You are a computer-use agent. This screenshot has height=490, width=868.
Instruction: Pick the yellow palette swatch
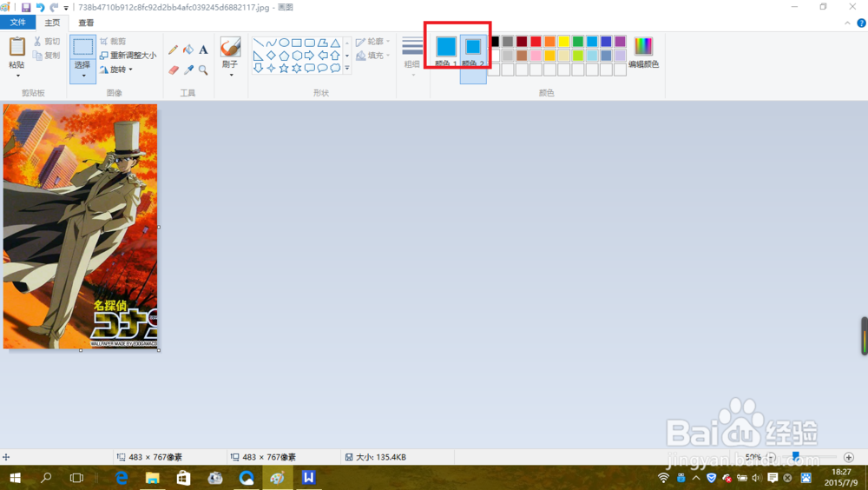coord(563,42)
